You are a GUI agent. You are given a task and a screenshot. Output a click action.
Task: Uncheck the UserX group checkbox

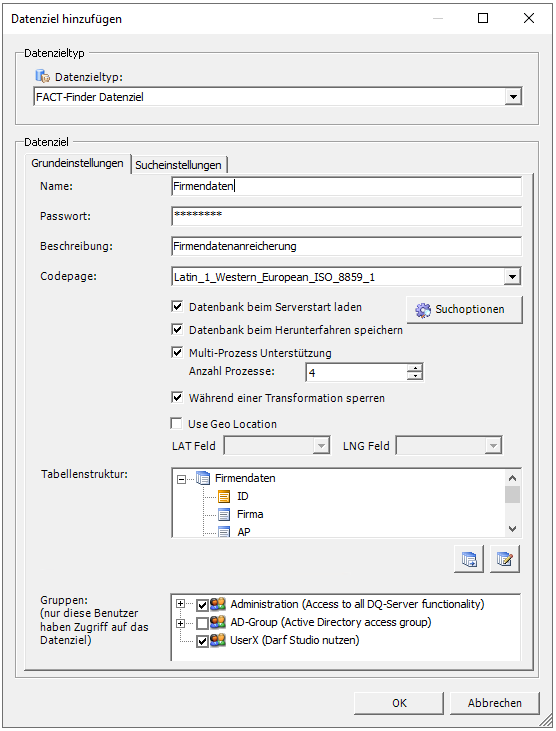tap(202, 641)
